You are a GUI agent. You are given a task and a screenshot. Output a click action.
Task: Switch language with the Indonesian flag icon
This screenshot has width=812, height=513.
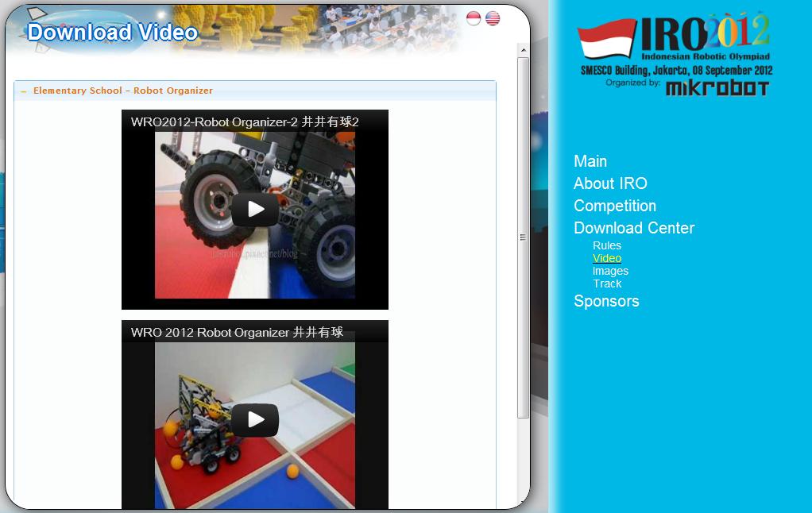point(474,18)
